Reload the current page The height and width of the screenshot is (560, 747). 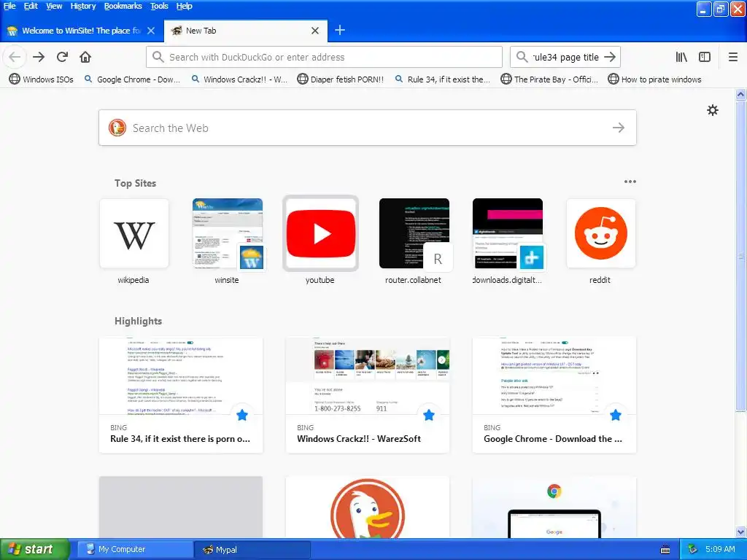coord(63,57)
